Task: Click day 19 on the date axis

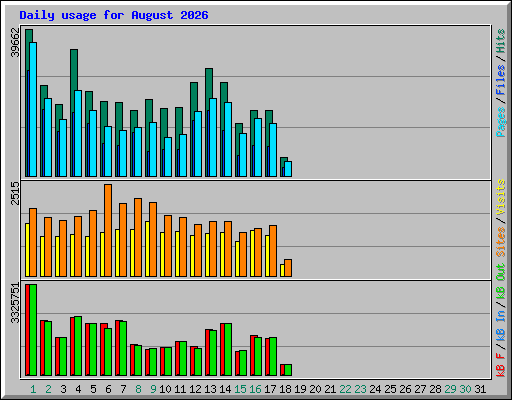Action: (x=300, y=389)
